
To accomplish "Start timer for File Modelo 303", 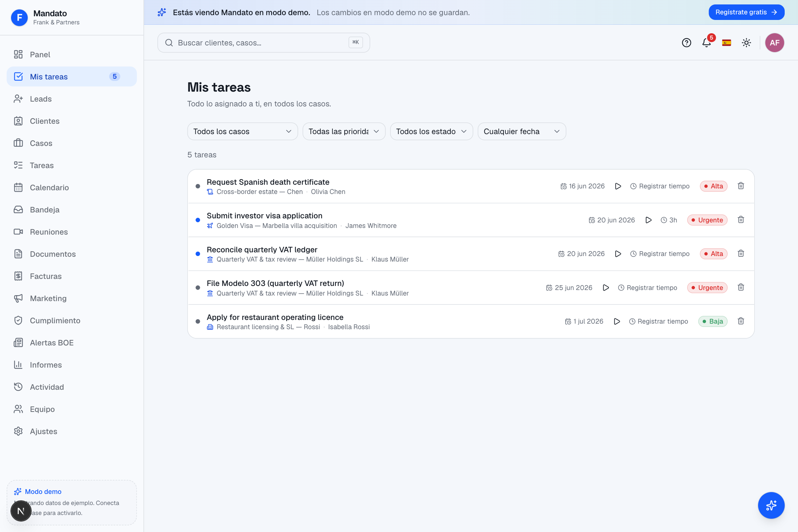I will [x=606, y=288].
